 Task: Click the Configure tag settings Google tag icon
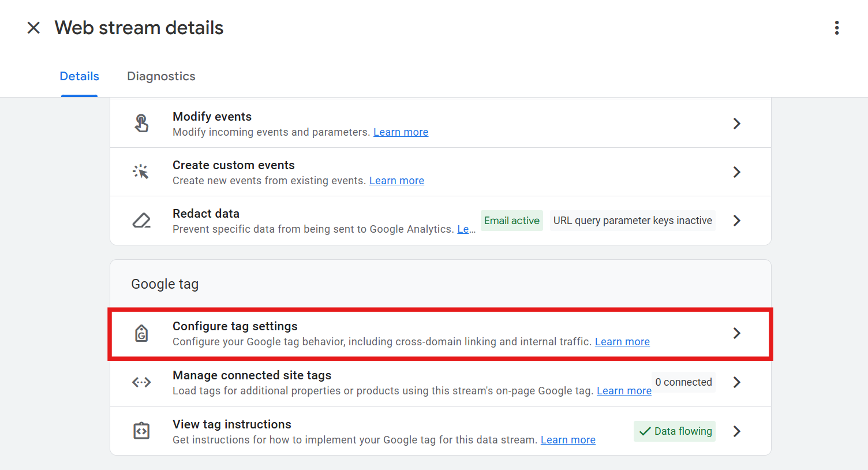(141, 333)
